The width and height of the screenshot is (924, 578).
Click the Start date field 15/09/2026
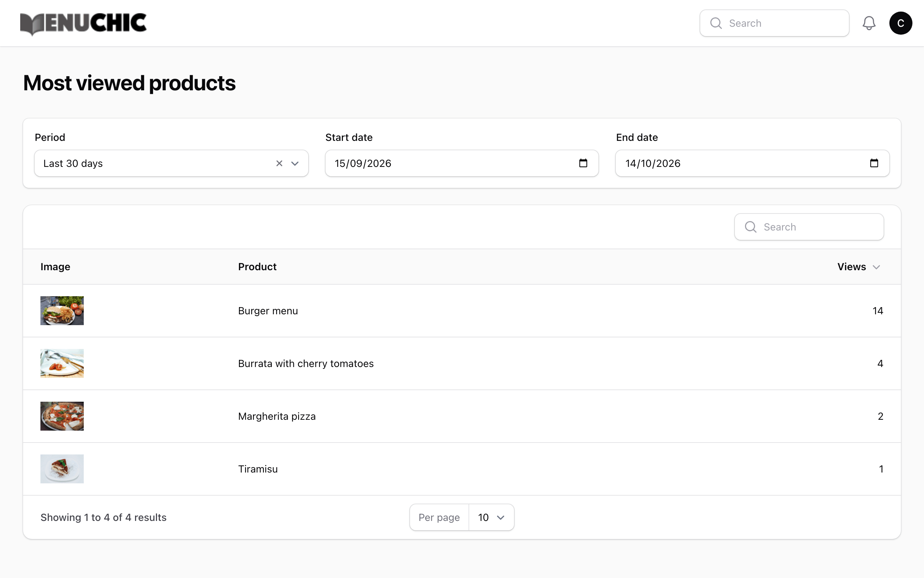(462, 163)
